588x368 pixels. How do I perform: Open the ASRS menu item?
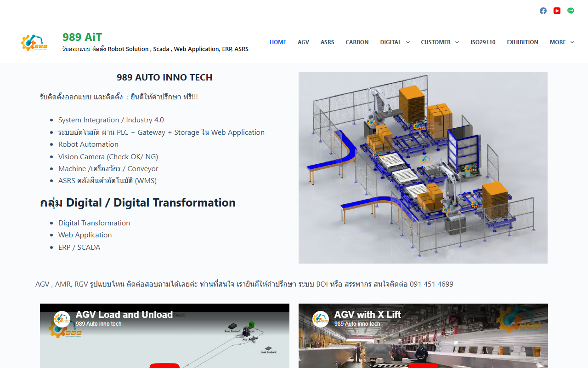click(x=328, y=42)
